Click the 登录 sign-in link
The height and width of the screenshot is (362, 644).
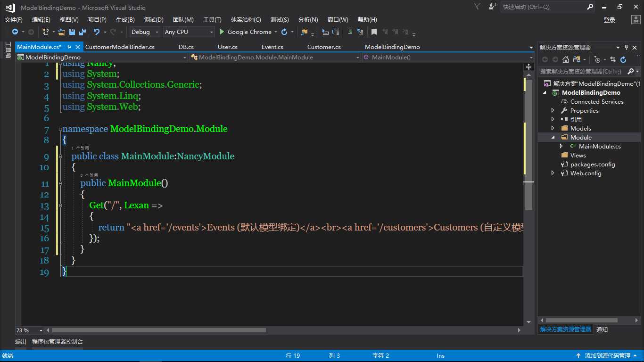[x=610, y=20]
